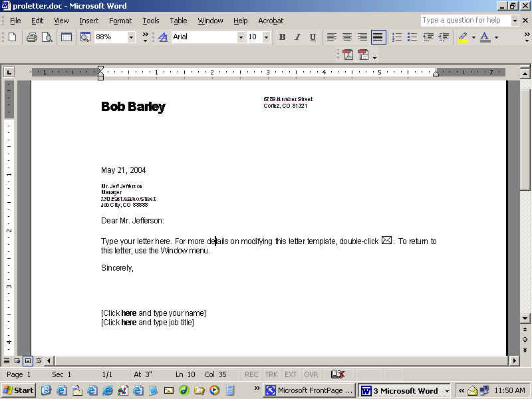Toggle Bold formatting
The image size is (532, 399).
coord(282,37)
